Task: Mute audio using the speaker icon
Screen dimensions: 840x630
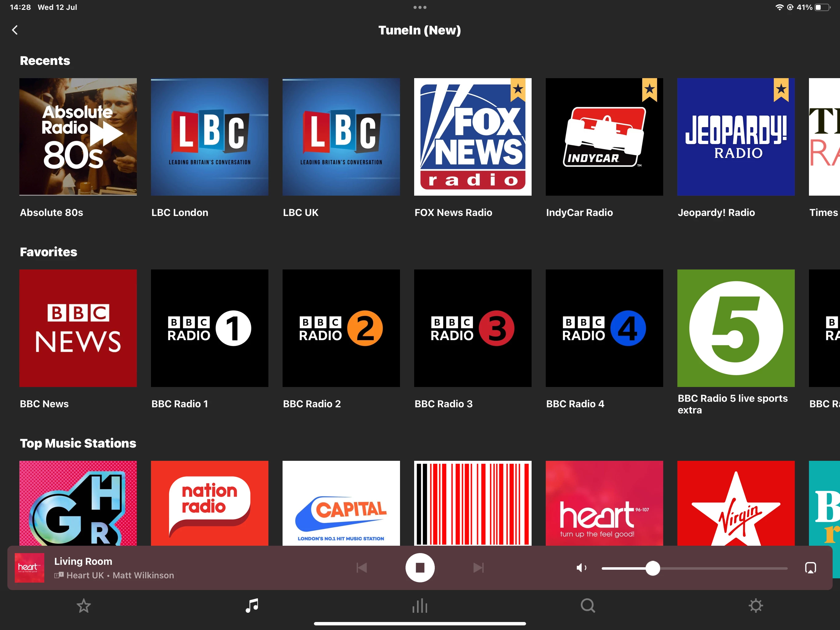Action: tap(581, 568)
